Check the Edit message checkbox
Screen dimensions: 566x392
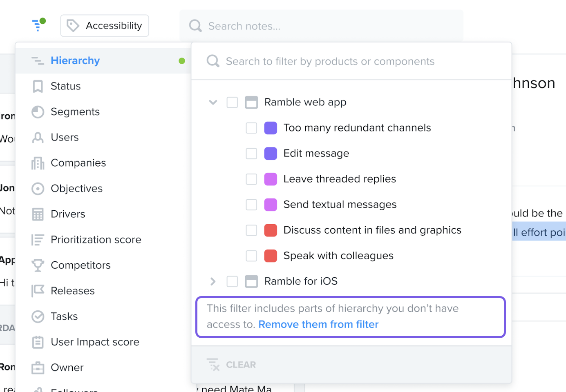click(x=251, y=154)
